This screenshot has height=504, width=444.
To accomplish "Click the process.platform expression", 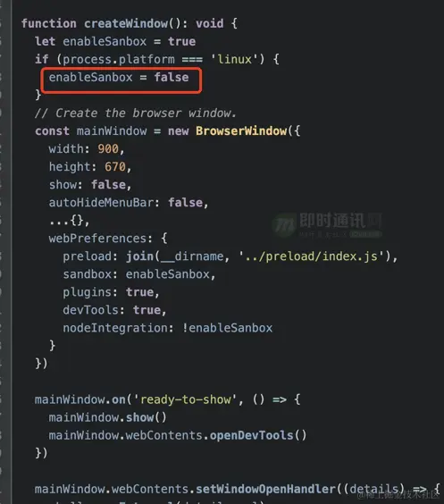I will [119, 60].
